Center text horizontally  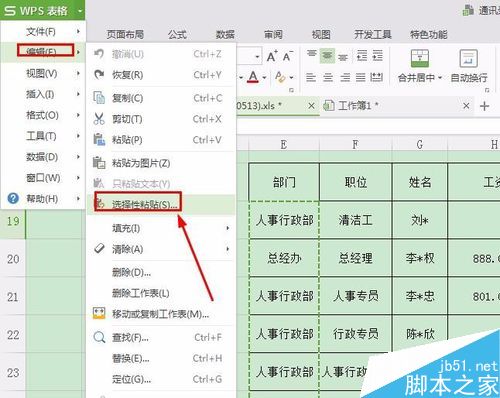coord(328,77)
